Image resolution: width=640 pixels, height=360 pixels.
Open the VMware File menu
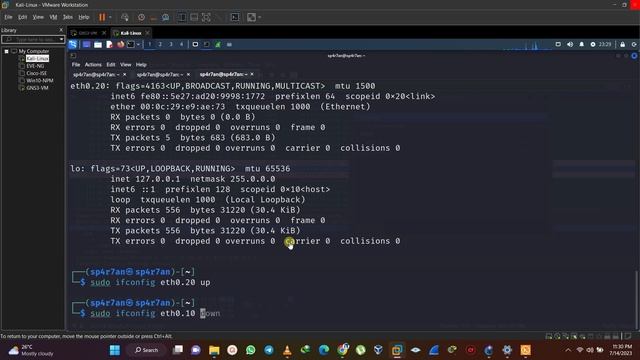8,17
